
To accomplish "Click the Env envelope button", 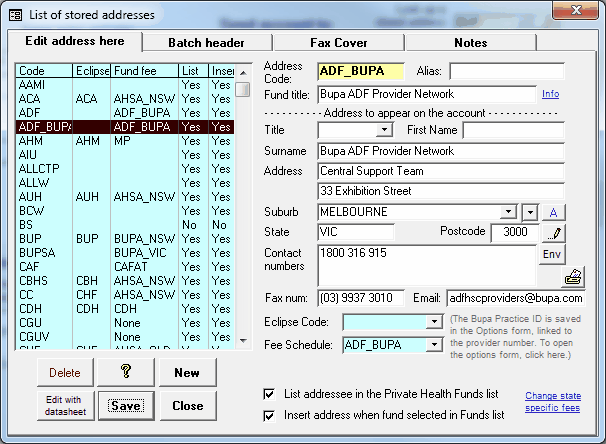I will point(552,254).
